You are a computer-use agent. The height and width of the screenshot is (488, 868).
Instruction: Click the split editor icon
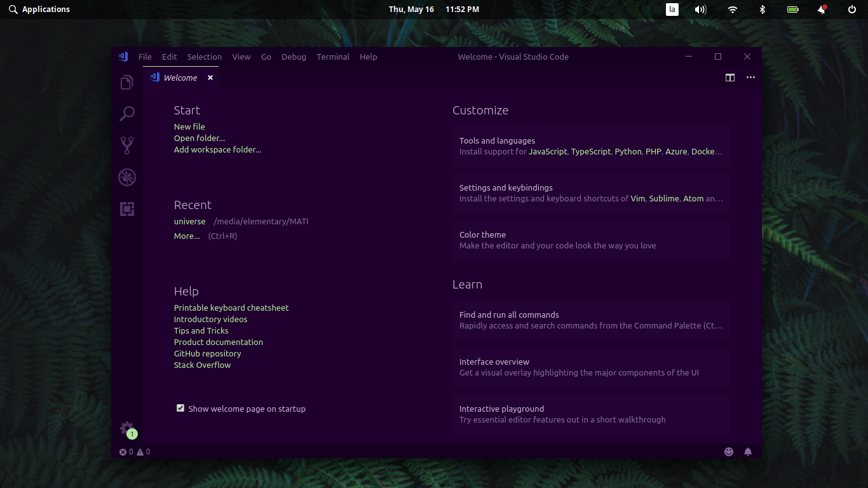point(730,78)
